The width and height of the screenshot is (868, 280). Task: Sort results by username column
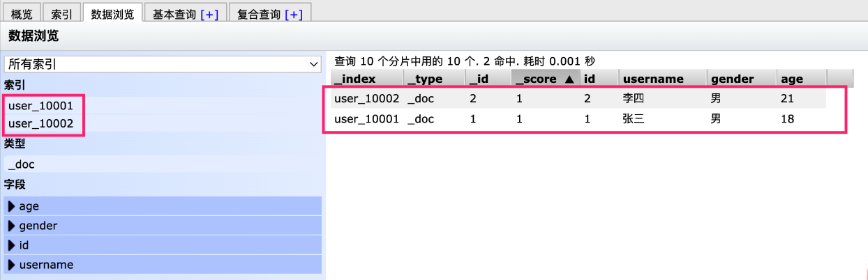[x=653, y=79]
